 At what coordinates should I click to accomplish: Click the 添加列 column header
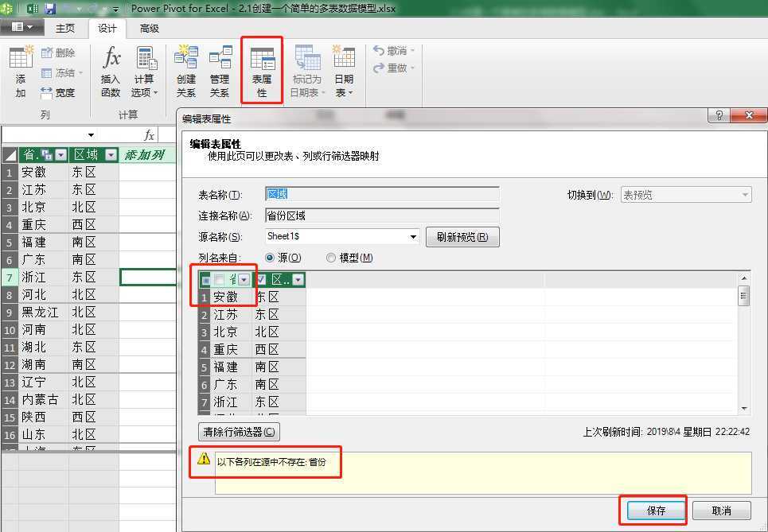pos(146,155)
